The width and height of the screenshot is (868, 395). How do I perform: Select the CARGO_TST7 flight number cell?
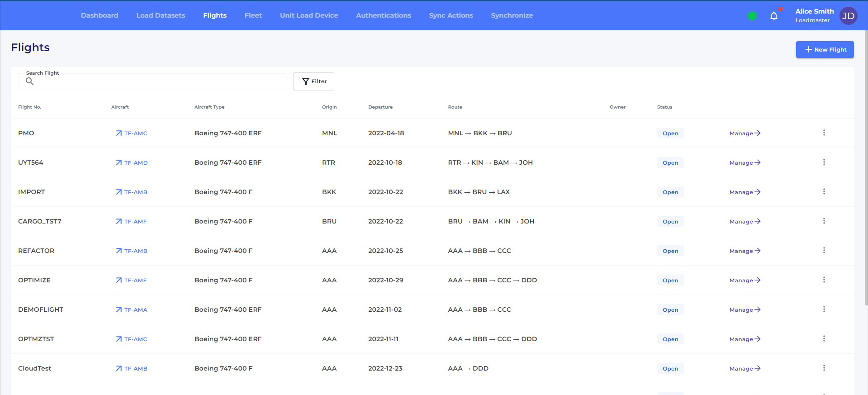click(x=40, y=221)
